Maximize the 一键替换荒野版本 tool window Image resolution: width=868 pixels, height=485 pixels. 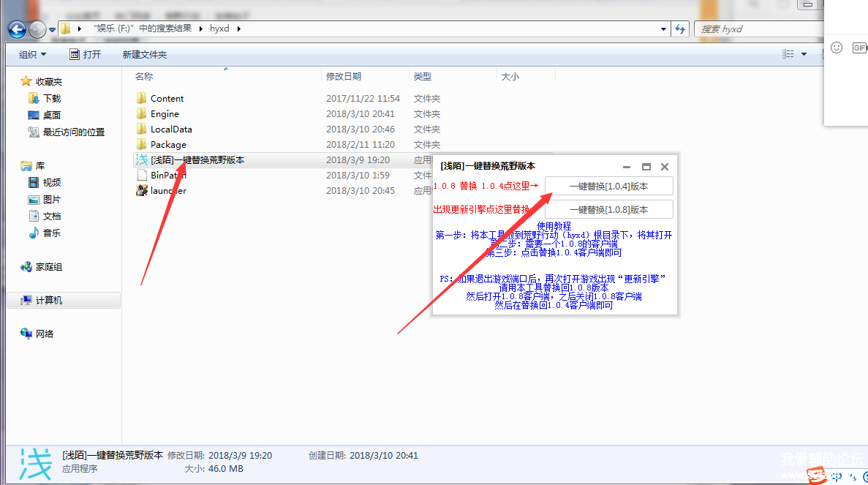646,167
